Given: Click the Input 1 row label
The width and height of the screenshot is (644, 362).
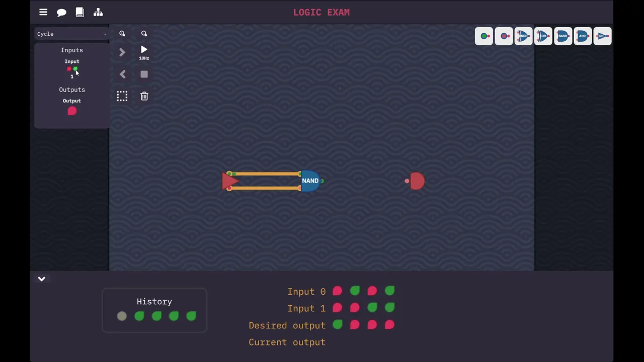Looking at the screenshot, I should point(306,308).
